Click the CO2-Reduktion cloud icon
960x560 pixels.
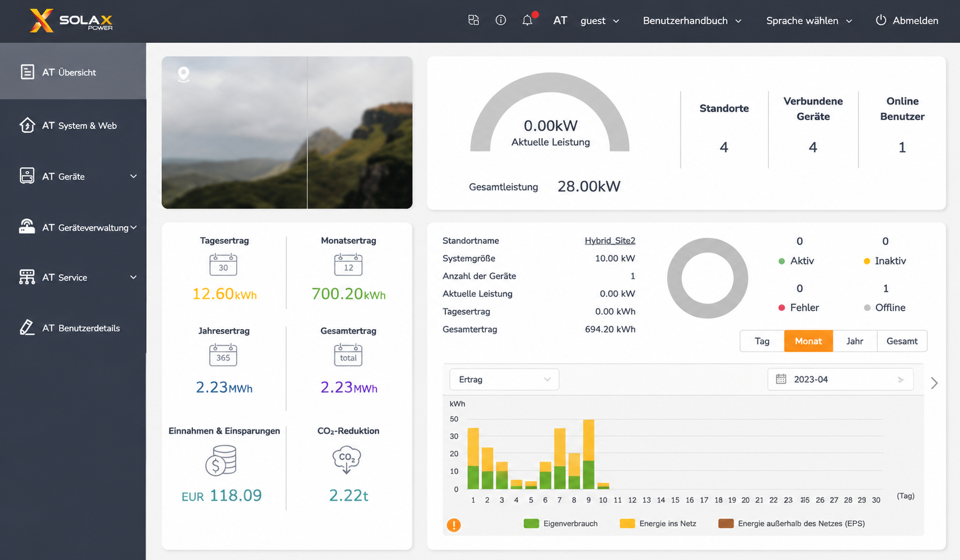click(347, 460)
